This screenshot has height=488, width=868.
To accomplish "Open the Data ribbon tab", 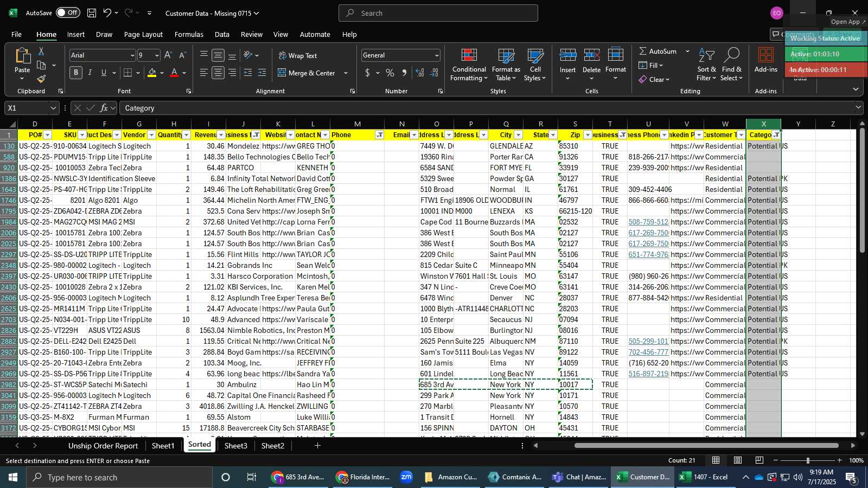I will pyautogui.click(x=222, y=34).
